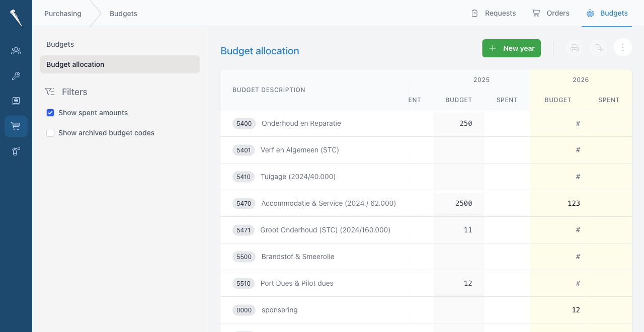
Task: Click the 5470 budget code badge
Action: 244,203
